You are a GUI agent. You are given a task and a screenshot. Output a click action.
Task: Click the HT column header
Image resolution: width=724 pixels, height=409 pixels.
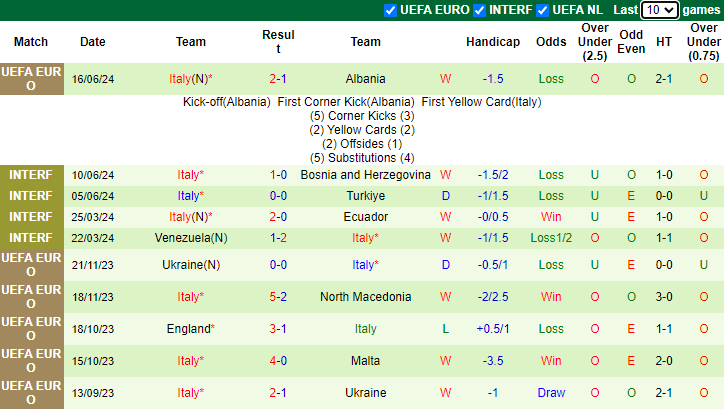point(664,42)
